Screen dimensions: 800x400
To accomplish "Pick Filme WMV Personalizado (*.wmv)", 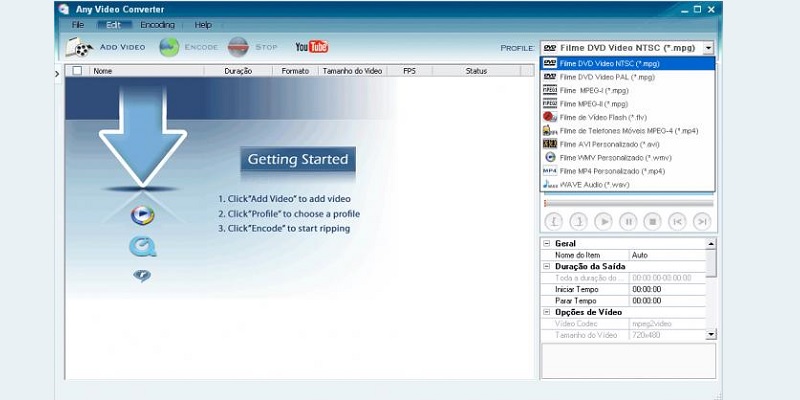I will pyautogui.click(x=628, y=157).
